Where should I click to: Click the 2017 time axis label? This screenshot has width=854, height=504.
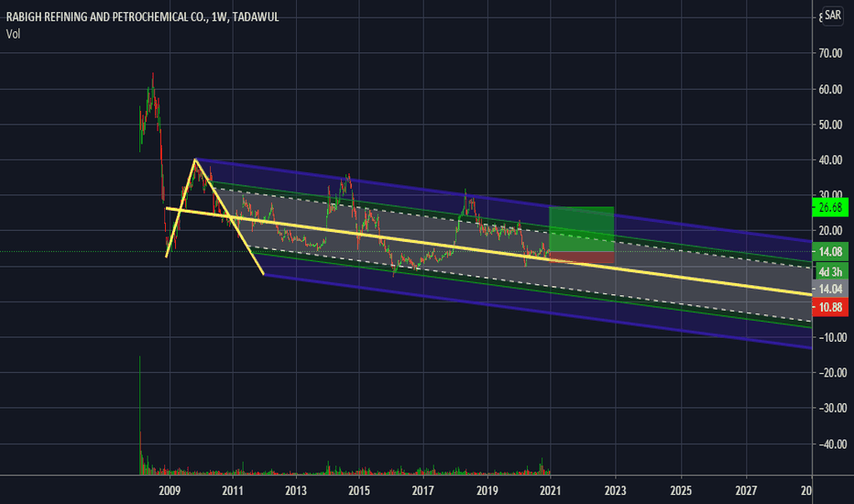pyautogui.click(x=422, y=491)
